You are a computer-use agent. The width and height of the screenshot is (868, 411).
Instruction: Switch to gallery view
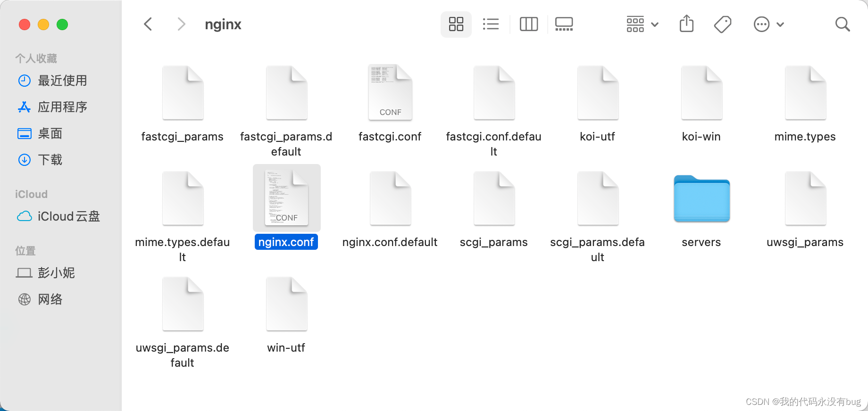pyautogui.click(x=564, y=24)
